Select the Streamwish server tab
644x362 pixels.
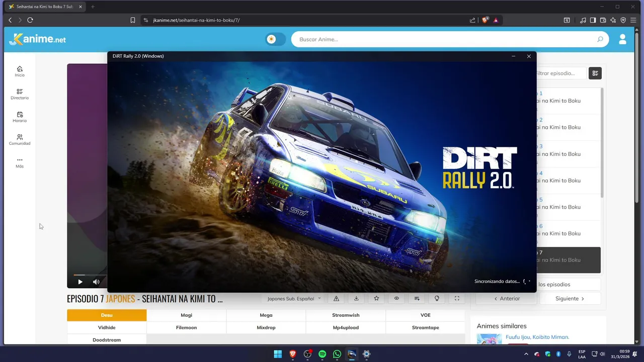coord(346,315)
